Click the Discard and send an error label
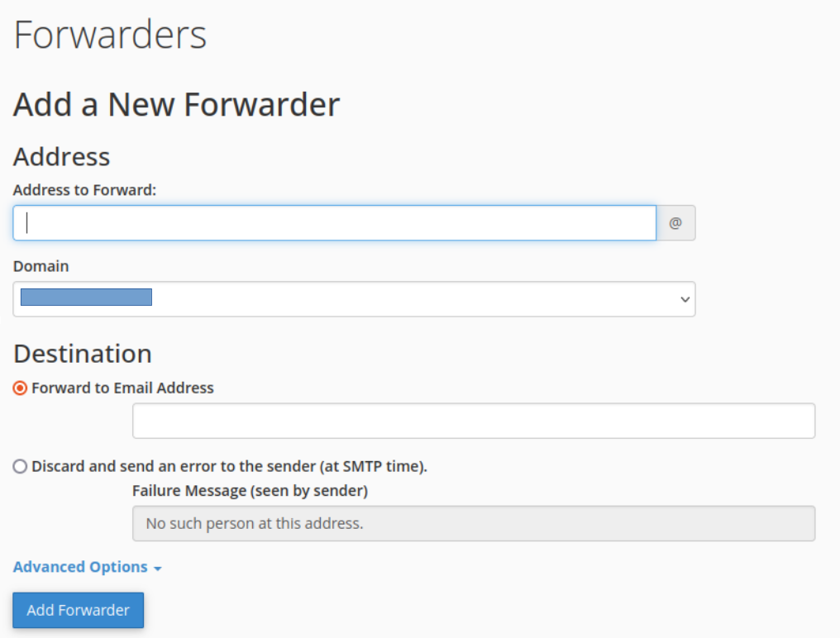Image resolution: width=840 pixels, height=638 pixels. (229, 467)
